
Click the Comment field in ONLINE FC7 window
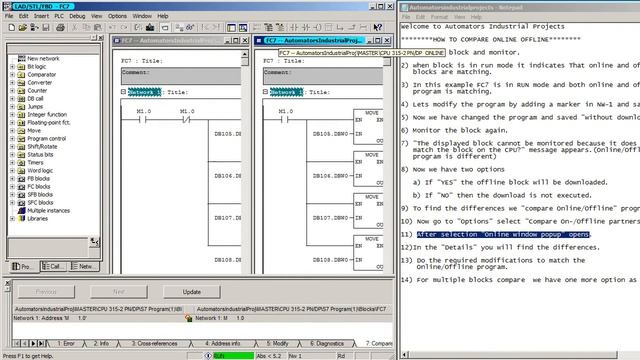[322, 76]
